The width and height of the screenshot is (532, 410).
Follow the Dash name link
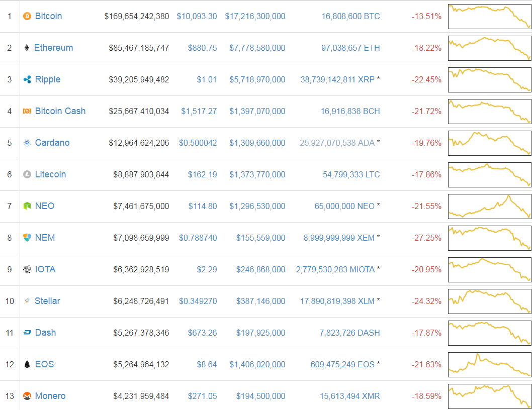tap(45, 332)
